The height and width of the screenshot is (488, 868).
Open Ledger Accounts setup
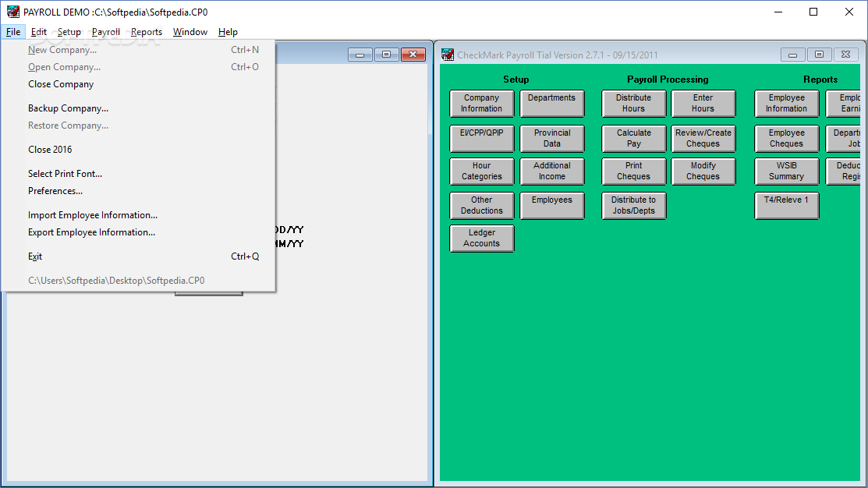482,238
